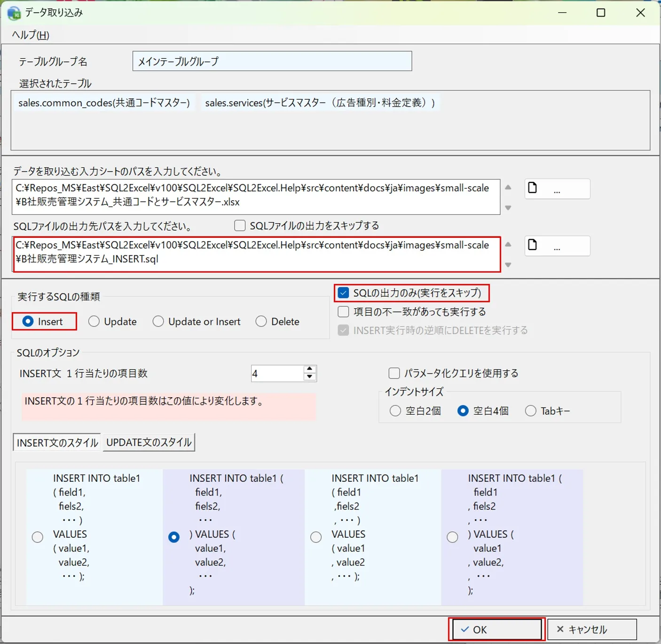This screenshot has width=661, height=644.
Task: Click the OK button
Action: pos(497,629)
